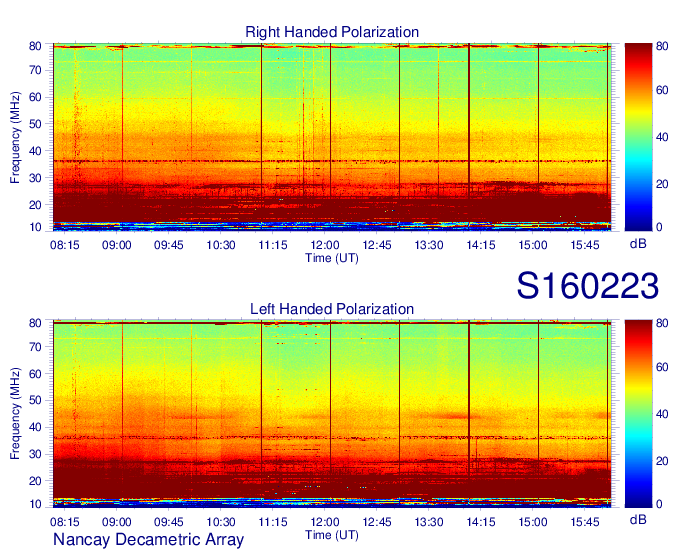
Task: Click the '11:15' time tick of Right Handed plot
Action: [273, 245]
